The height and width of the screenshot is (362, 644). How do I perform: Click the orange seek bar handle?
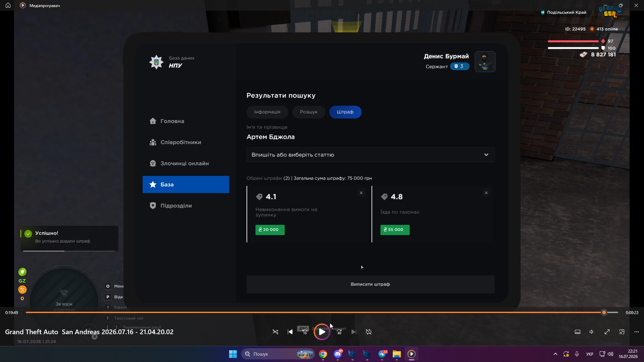point(604,313)
